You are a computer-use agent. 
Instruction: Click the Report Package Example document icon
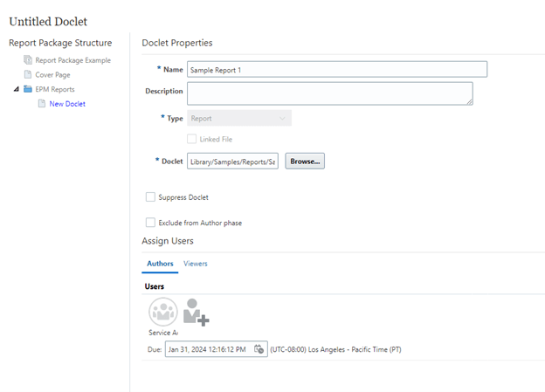pos(28,60)
